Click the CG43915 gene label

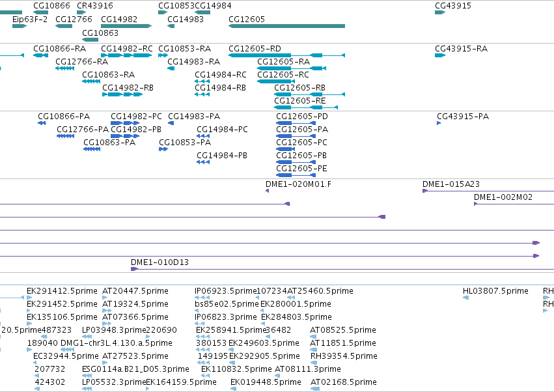(x=453, y=6)
